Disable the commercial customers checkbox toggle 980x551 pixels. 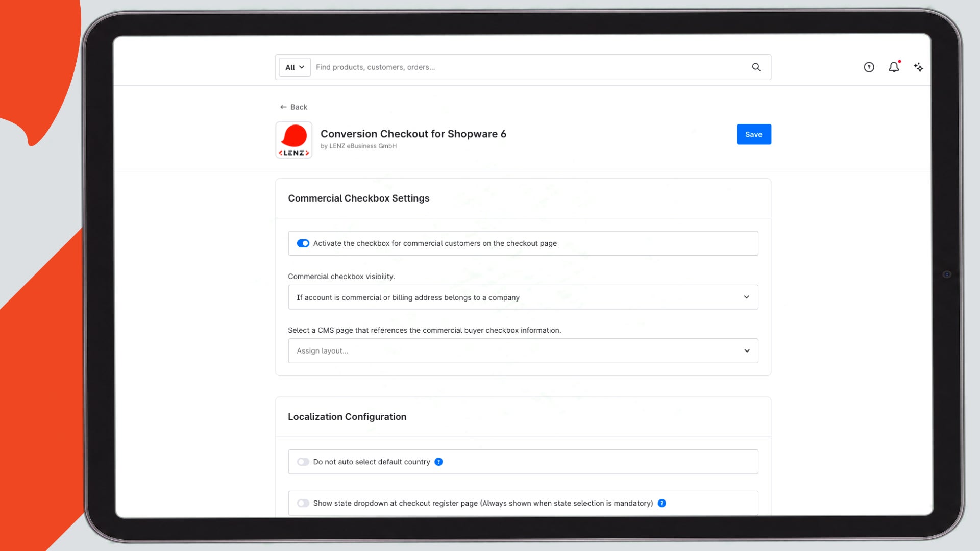point(303,243)
